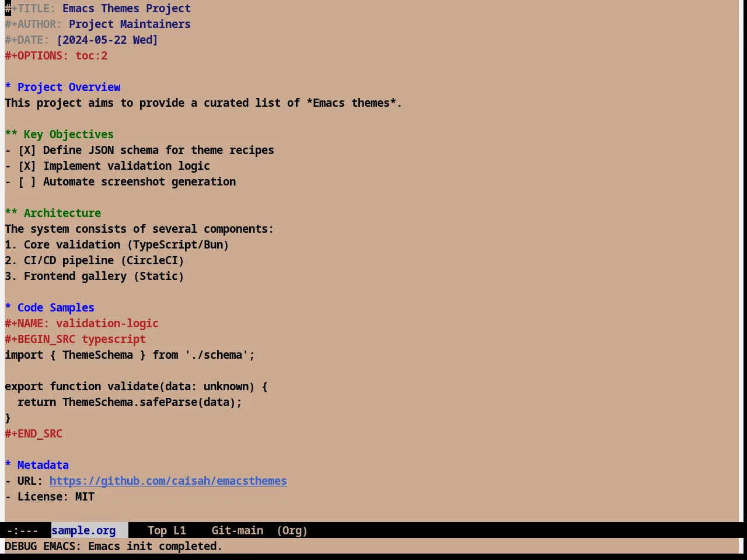Click list item 'Frontend gallery (Static)'
The image size is (747, 560).
pyautogui.click(x=104, y=276)
